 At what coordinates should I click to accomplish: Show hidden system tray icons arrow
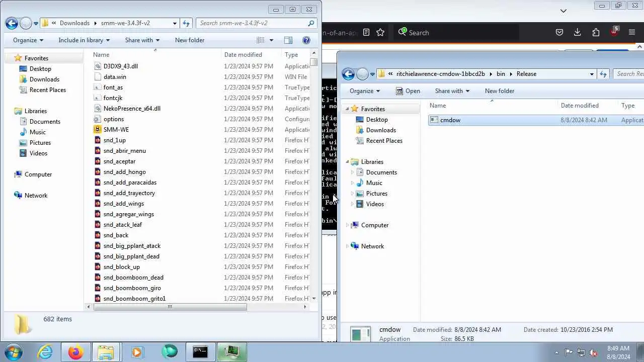(556, 352)
